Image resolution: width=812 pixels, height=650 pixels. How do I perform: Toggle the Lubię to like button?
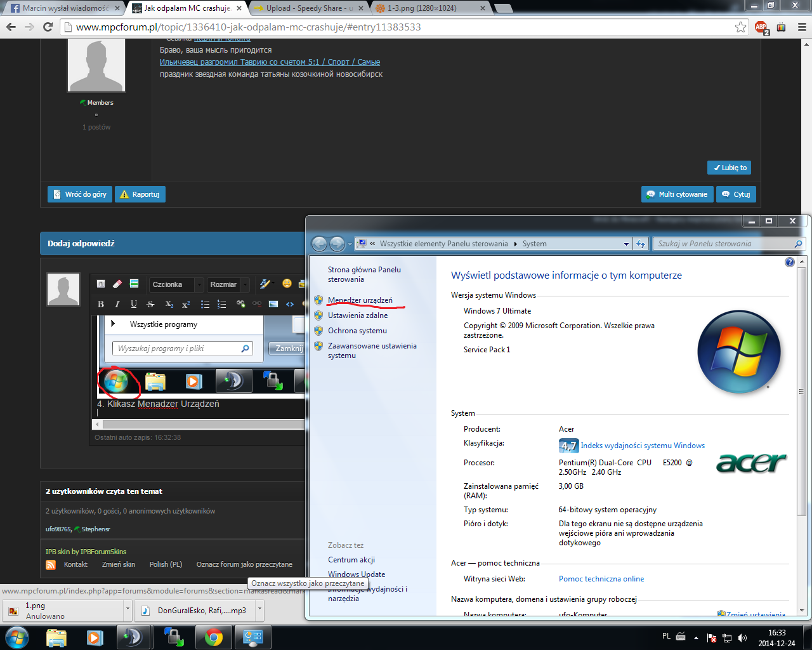(730, 168)
